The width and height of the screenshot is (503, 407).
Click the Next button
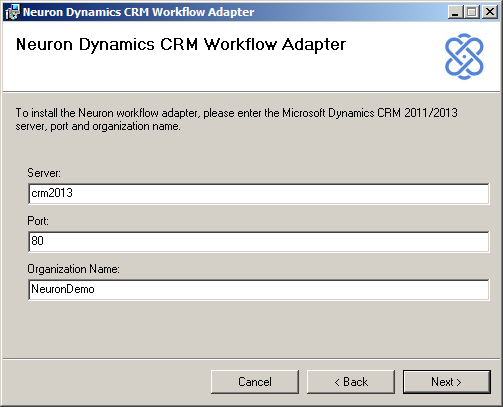(447, 382)
